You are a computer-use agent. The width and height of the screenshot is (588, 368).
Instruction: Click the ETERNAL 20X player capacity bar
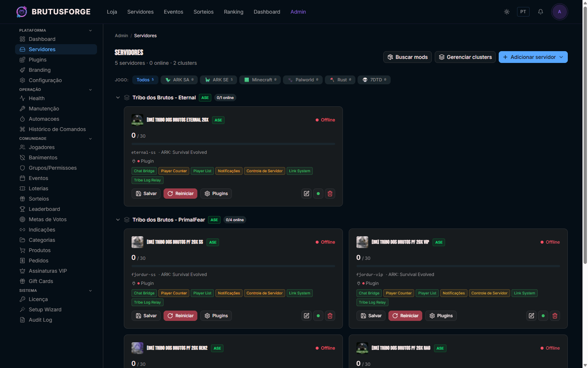tap(233, 144)
